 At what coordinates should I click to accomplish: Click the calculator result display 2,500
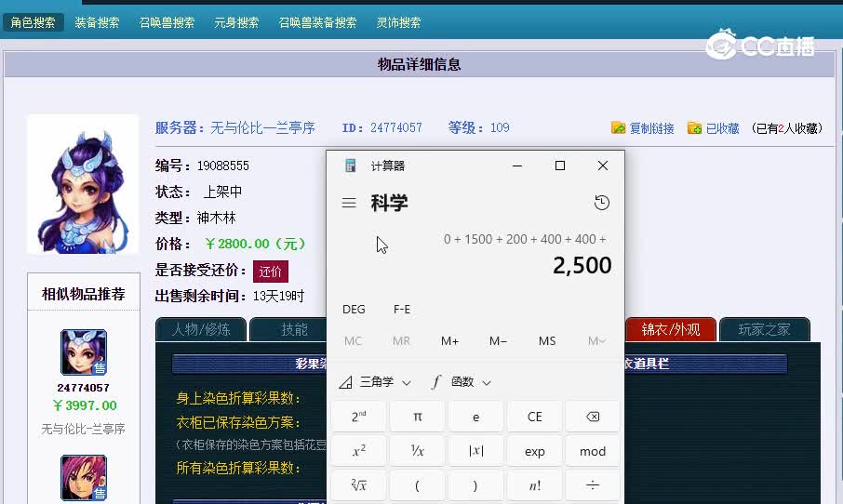tap(582, 265)
